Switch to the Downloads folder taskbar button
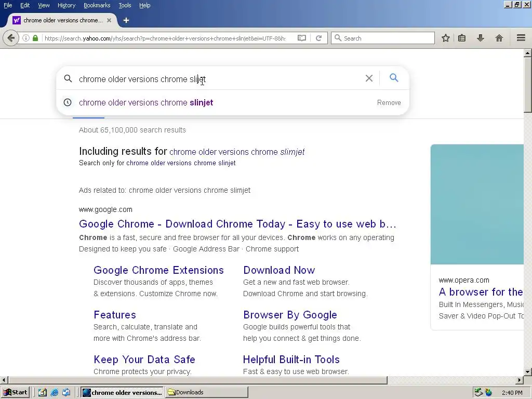Image resolution: width=532 pixels, height=399 pixels. tap(207, 393)
